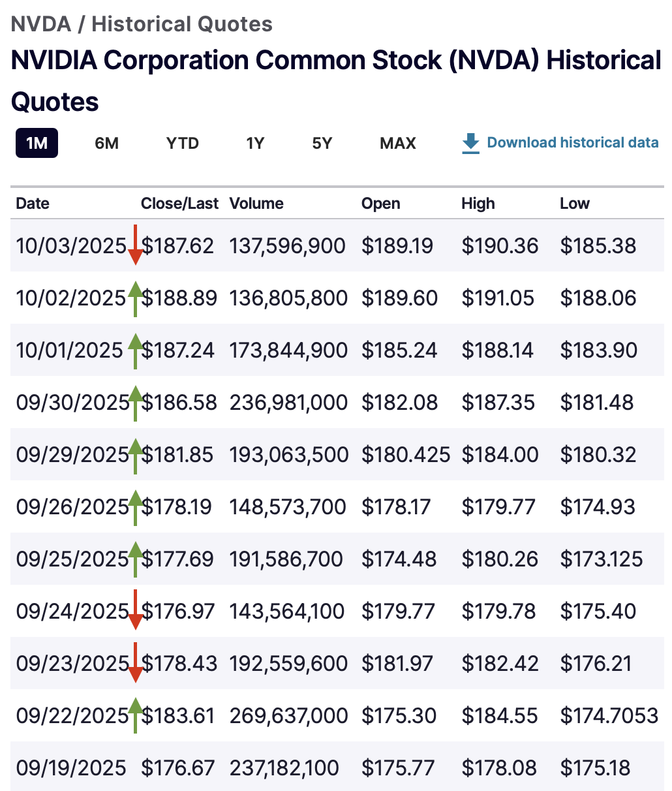Click the green up arrow for 09/30/2025

pos(135,403)
